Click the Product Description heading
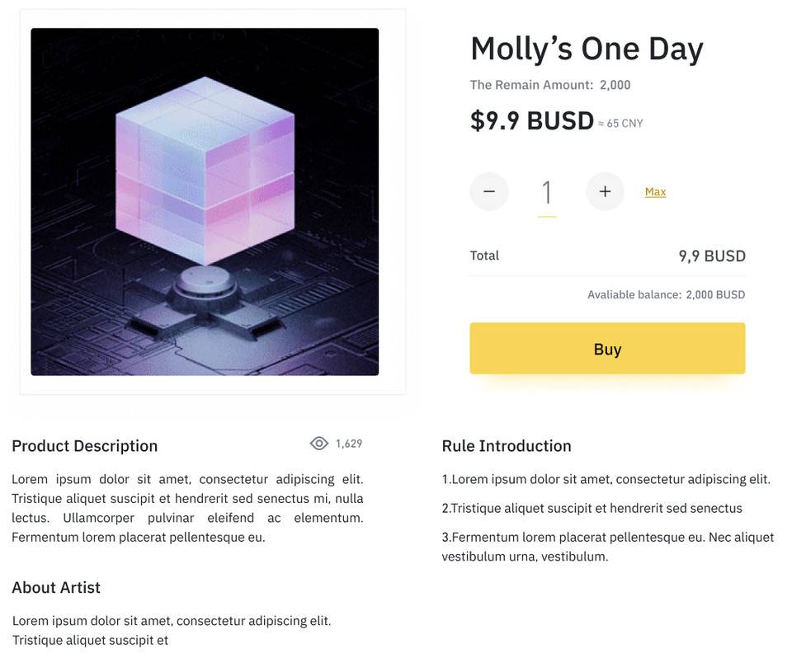 click(85, 446)
